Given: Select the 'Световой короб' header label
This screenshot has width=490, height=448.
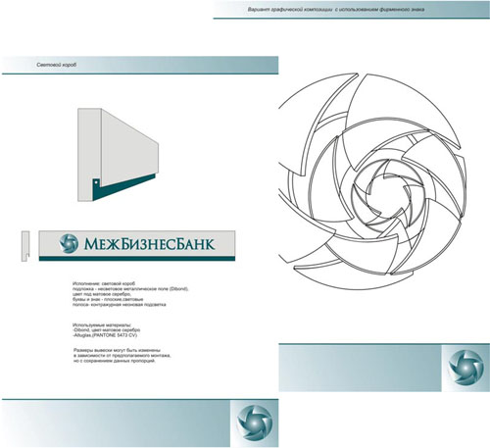Looking at the screenshot, I should (x=57, y=65).
